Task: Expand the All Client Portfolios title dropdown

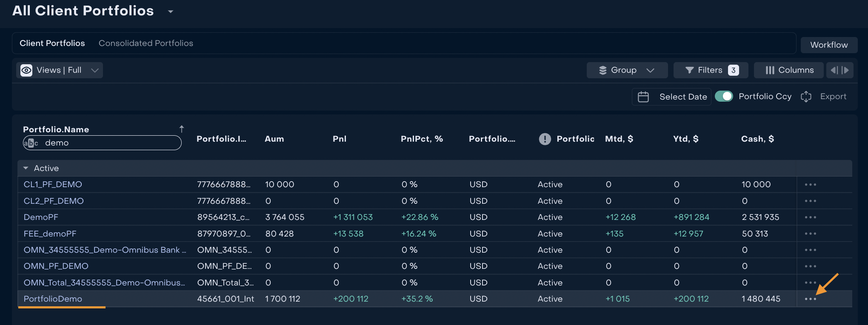Action: (x=171, y=11)
